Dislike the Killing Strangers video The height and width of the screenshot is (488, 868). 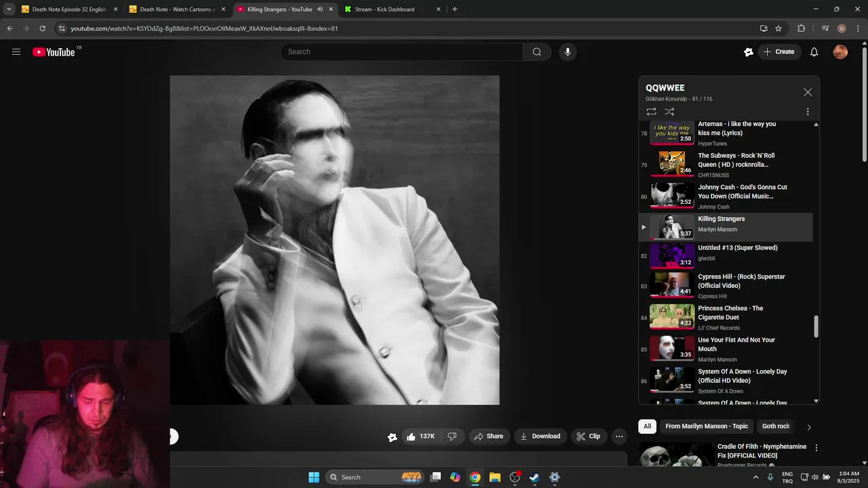point(452,436)
